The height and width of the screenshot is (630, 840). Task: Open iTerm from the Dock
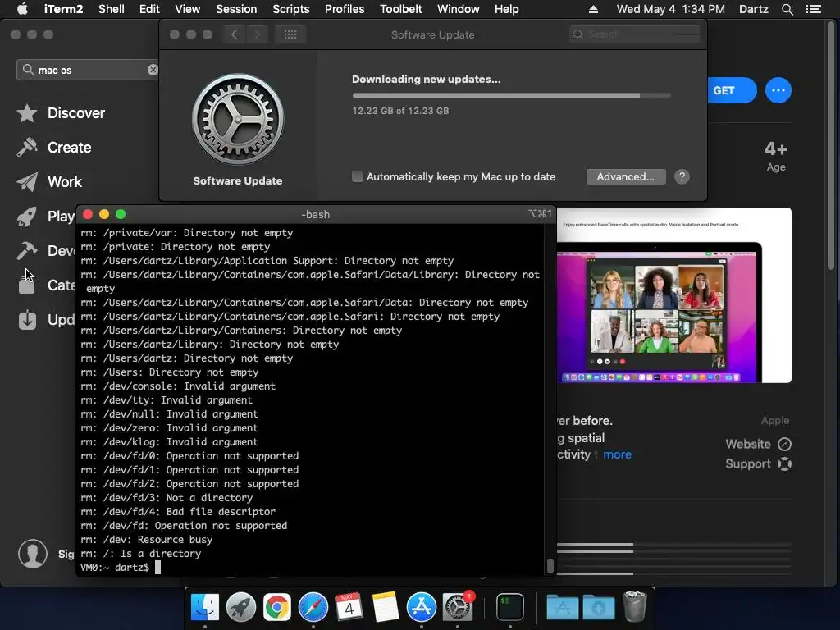[509, 607]
